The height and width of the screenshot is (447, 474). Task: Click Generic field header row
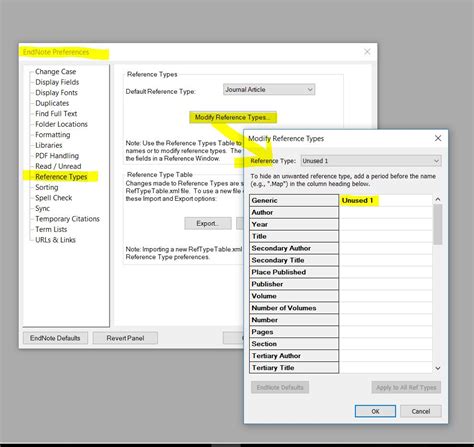tap(294, 200)
